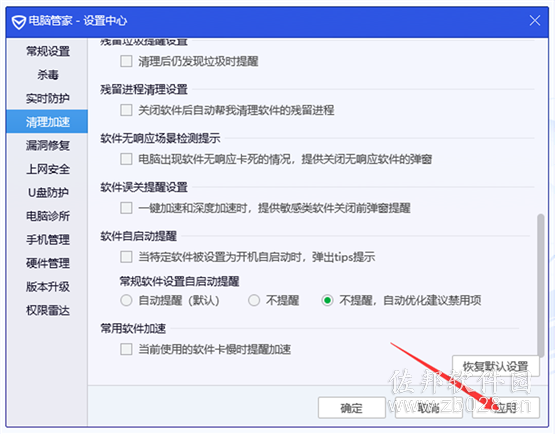This screenshot has width=555, height=434.
Task: Open the 上网安全 section
Action: coord(47,169)
